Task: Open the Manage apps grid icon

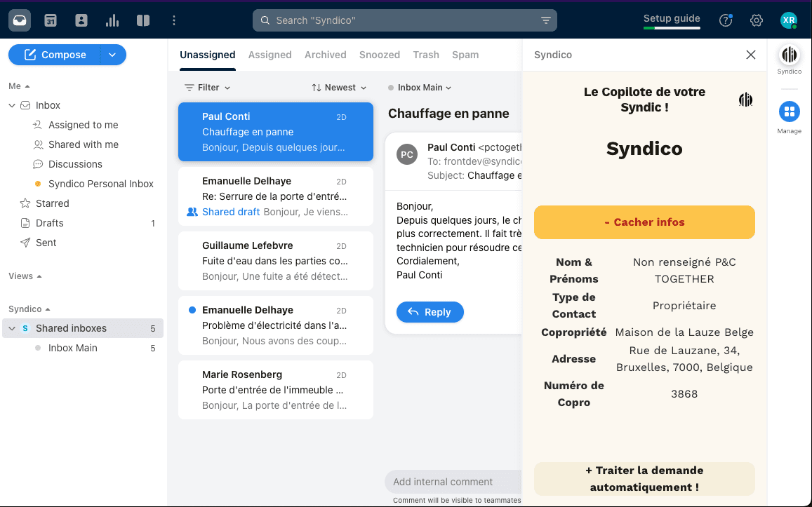Action: coord(790,111)
